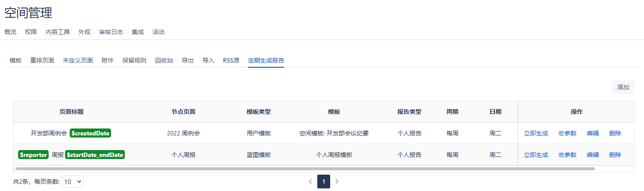Edit the 开发部周例会 report entry
Viewport: 644px width, 191px height.
593,133
